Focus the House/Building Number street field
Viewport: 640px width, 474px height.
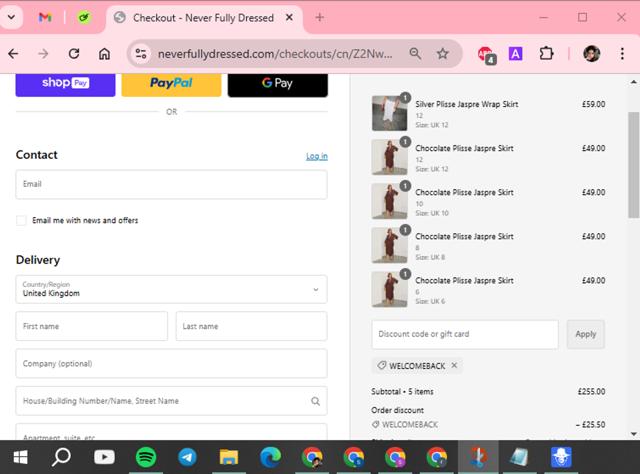point(171,401)
